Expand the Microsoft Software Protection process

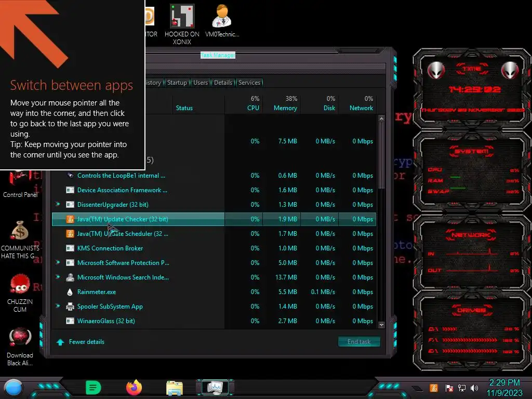pyautogui.click(x=58, y=262)
